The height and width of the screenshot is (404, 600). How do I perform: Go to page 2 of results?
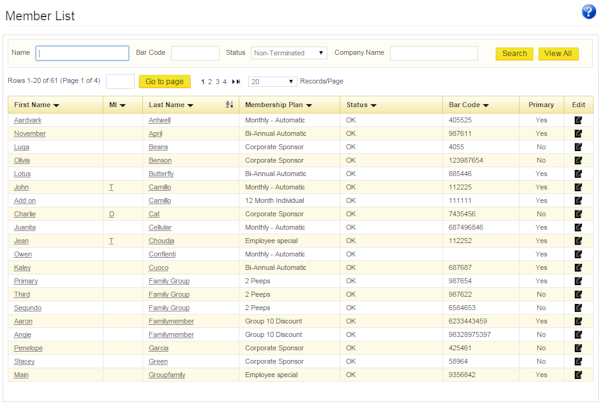click(210, 81)
